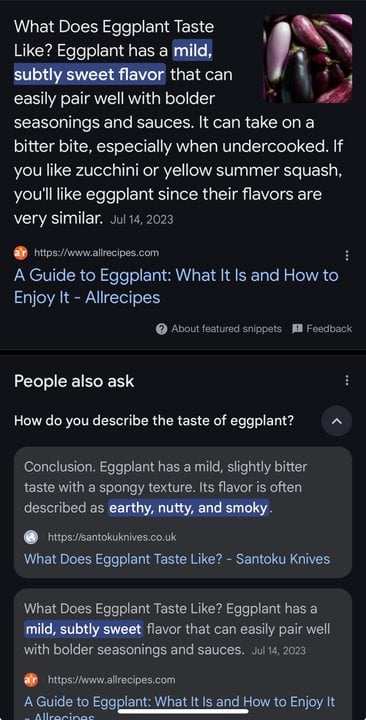Open People also ask three-dot menu
Viewport: 366px width, 720px height.
347,381
